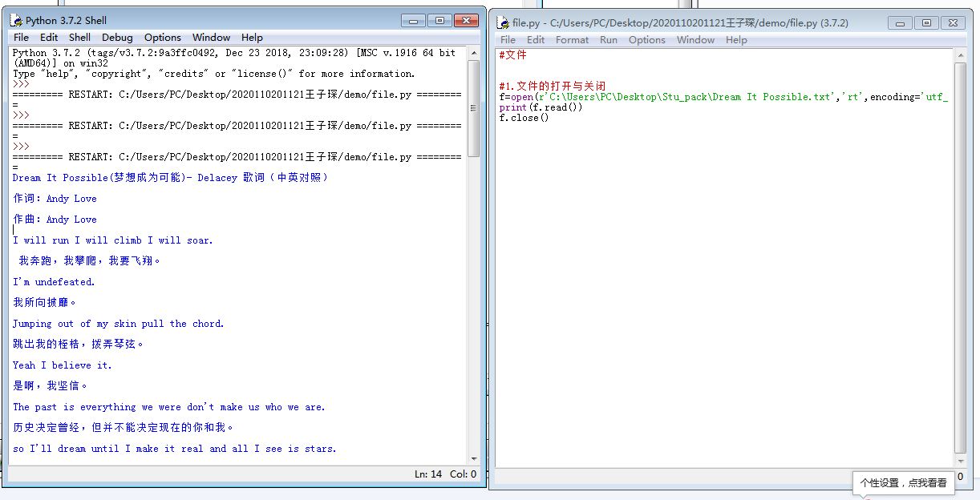980x500 pixels.
Task: Open the Edit menu in the file.py editor
Action: click(536, 39)
